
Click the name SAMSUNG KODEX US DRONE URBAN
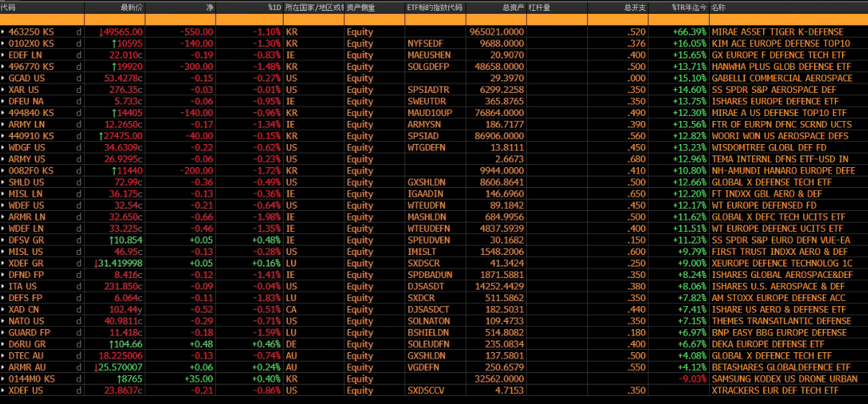[785, 379]
